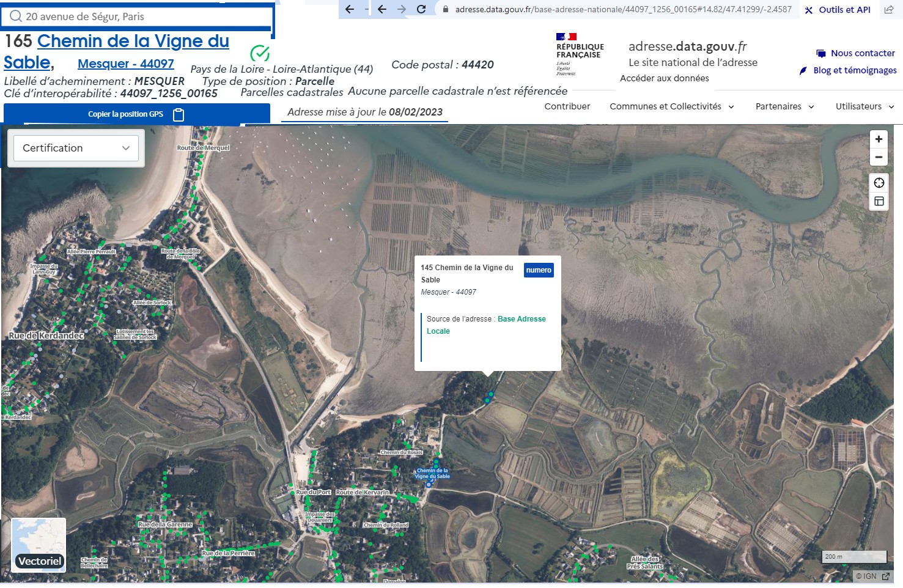The width and height of the screenshot is (903, 588).
Task: Click the République Française logo
Action: tap(579, 54)
